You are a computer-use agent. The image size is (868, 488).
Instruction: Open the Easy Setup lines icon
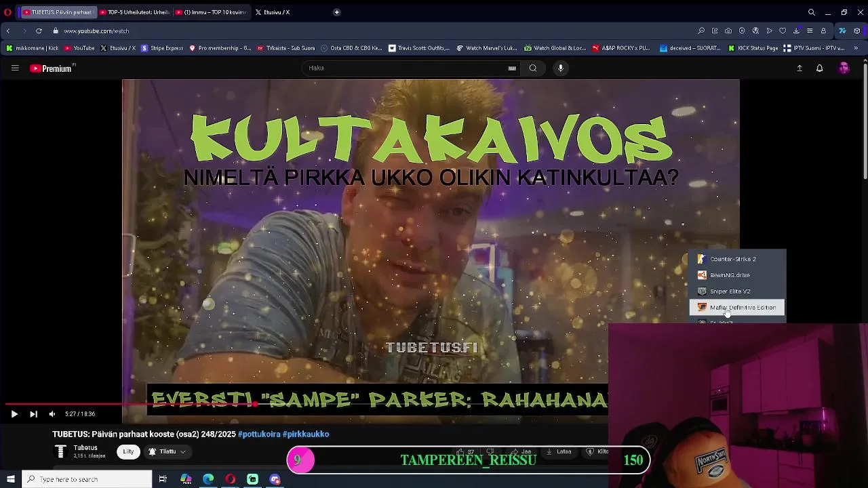pyautogui.click(x=810, y=31)
